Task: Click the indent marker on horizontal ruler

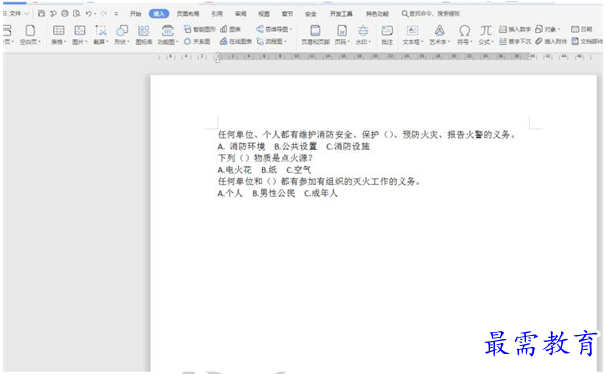Action: pos(218,58)
